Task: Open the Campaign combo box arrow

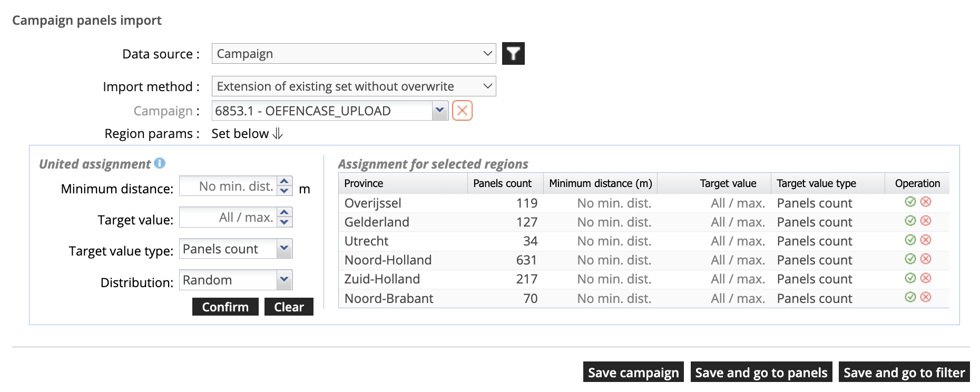Action: tap(440, 111)
